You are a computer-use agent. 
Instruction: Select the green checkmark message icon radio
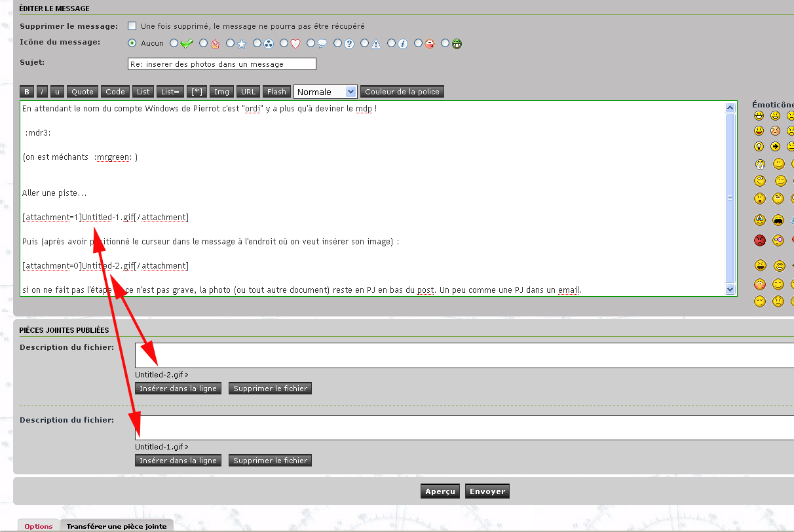click(x=174, y=44)
